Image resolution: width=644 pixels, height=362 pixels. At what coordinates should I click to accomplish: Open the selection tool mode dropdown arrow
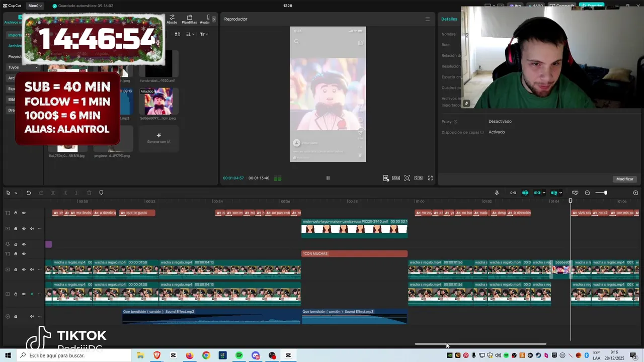click(16, 193)
